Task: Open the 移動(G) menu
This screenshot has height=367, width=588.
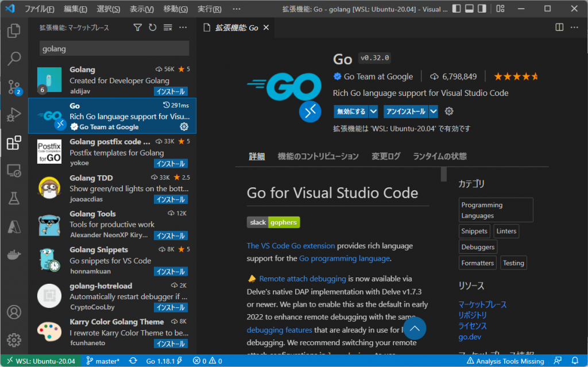Action: [x=176, y=9]
